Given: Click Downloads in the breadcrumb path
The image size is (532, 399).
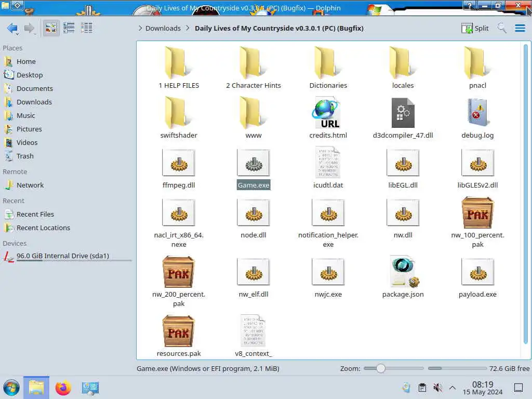Looking at the screenshot, I should click(163, 28).
